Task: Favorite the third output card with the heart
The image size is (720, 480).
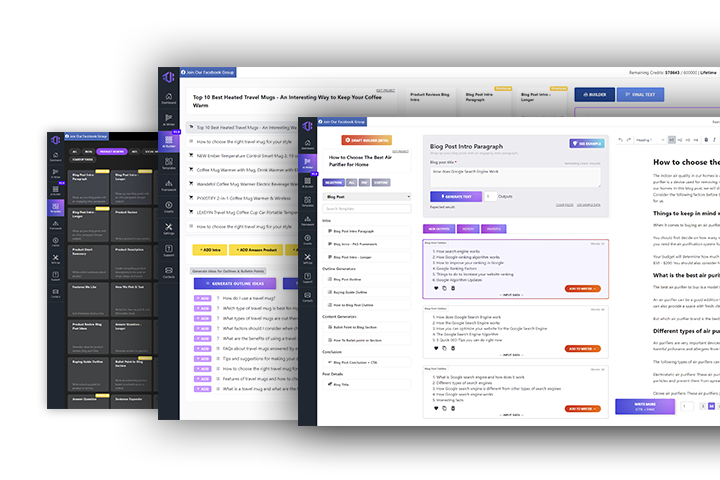Action: 436,408
